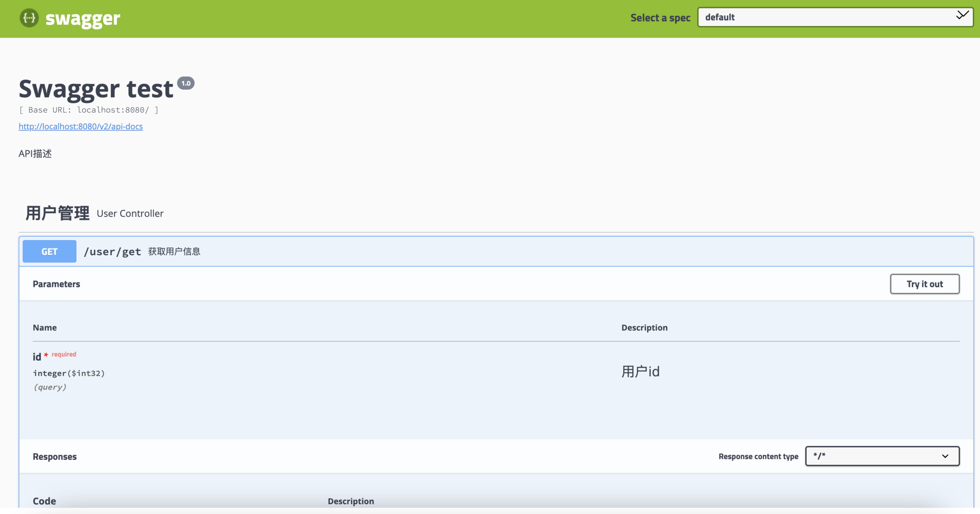Screen dimensions: 980x514
Task: Open the localhost:8080/v2/api-docs link
Action: (x=80, y=126)
